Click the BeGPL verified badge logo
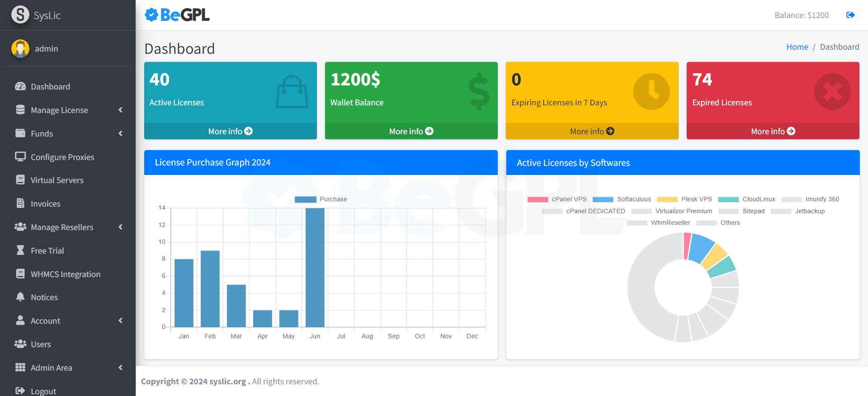Viewport: 868px width, 396px height. 151,15
